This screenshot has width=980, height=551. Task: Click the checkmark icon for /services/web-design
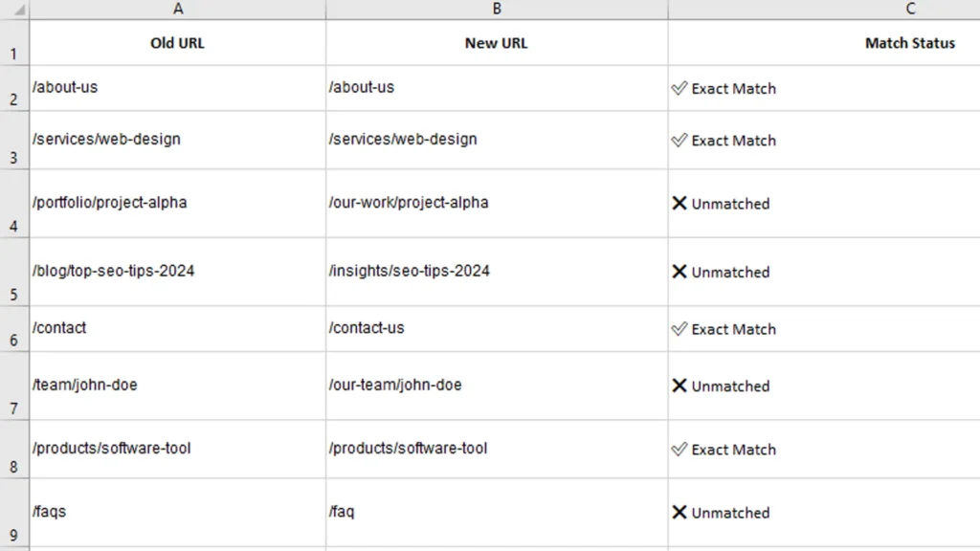679,140
